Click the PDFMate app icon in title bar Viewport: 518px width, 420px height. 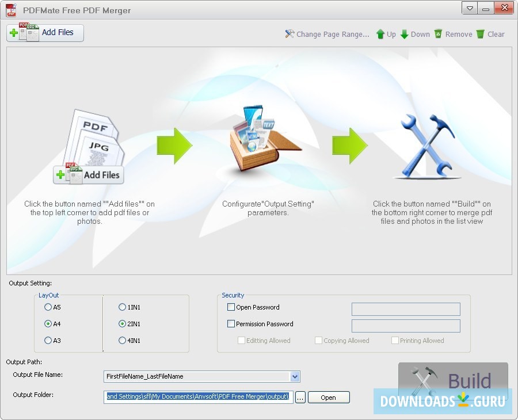[12, 10]
